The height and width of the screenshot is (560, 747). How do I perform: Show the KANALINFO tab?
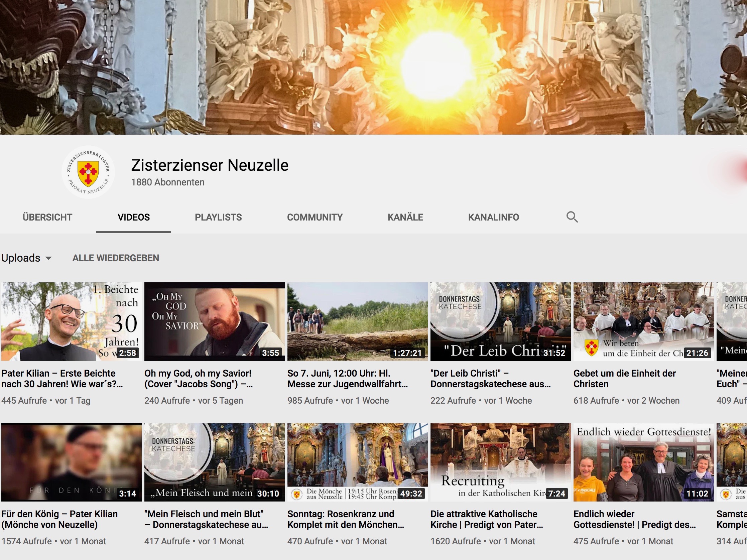(493, 217)
